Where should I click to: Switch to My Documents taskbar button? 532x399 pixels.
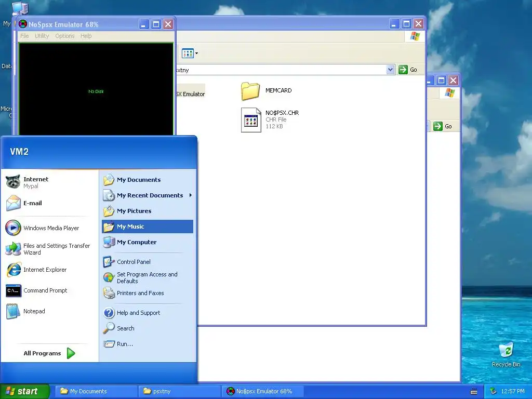tap(96, 391)
